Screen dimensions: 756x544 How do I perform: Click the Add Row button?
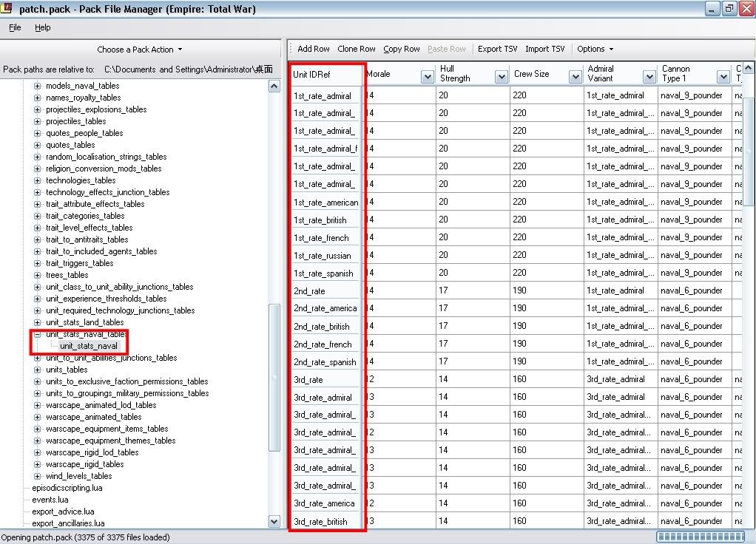coord(313,49)
